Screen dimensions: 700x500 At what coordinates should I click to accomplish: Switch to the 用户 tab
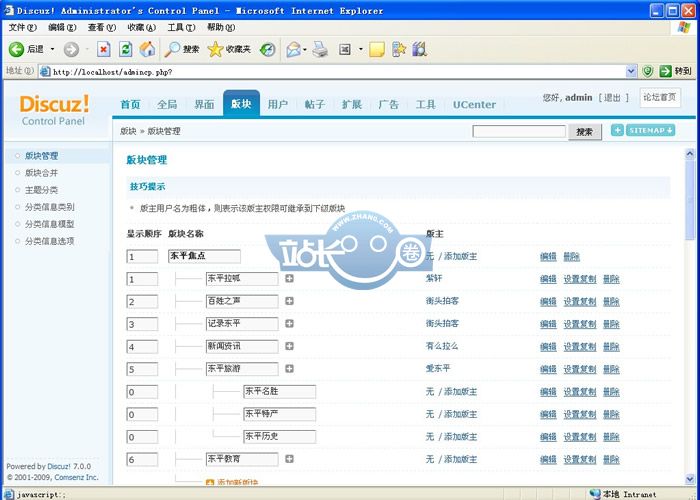pos(278,104)
